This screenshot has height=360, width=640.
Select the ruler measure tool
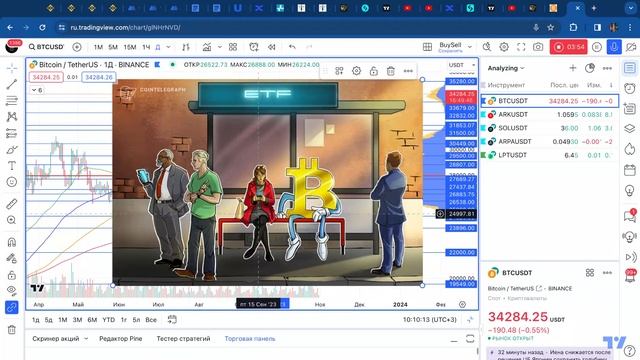(11, 204)
